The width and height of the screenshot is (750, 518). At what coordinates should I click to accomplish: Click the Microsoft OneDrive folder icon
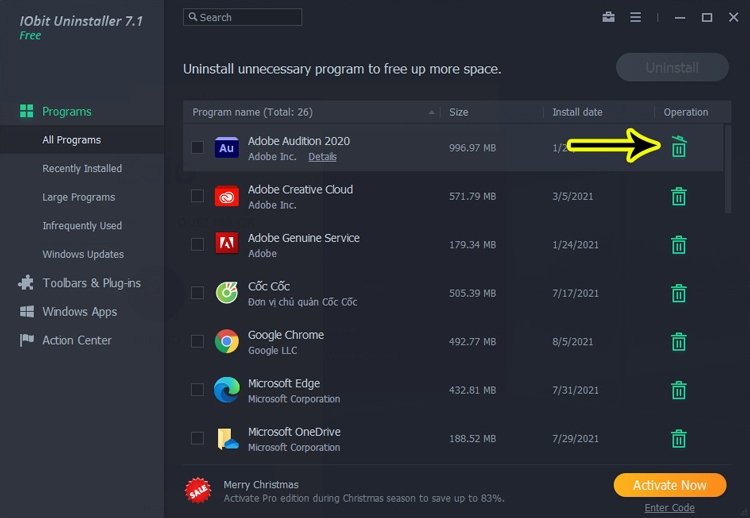coord(228,439)
